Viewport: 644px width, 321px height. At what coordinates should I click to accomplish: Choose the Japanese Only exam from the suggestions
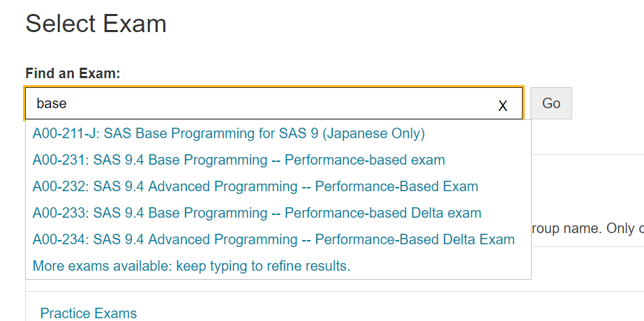click(x=228, y=133)
